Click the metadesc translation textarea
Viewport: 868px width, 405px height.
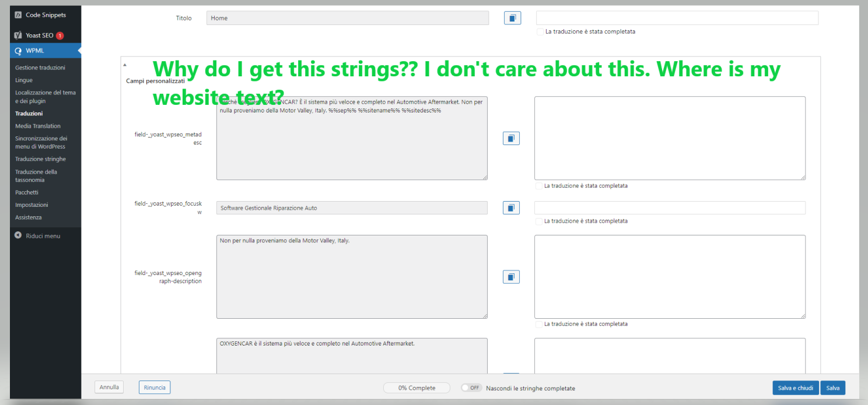(670, 138)
